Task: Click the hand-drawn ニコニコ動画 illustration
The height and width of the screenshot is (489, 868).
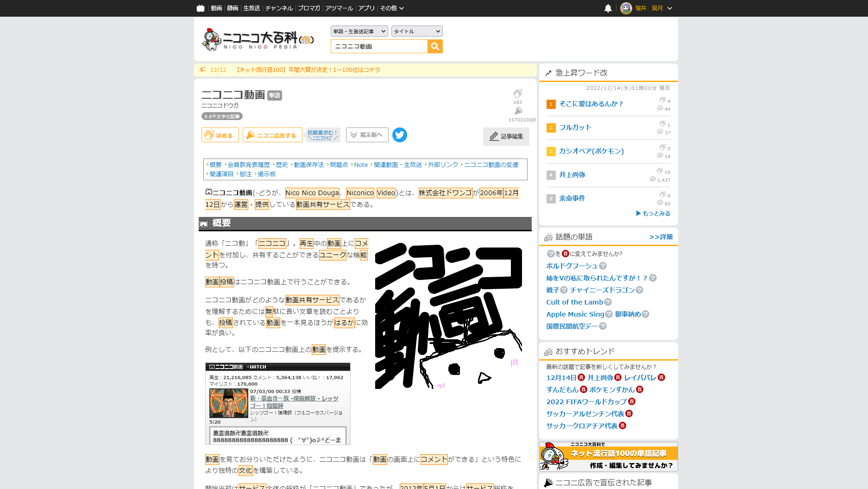Action: click(x=448, y=316)
